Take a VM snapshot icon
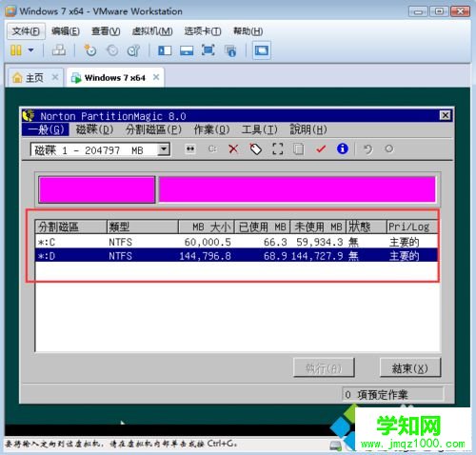The height and width of the screenshot is (455, 476). click(x=90, y=50)
